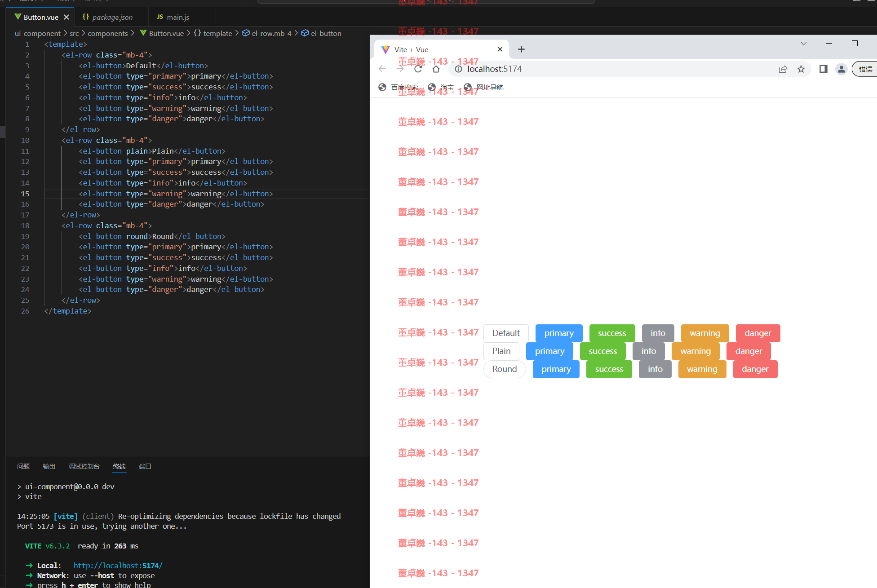Click the second row blue primary button
The image size is (877, 588).
click(549, 351)
